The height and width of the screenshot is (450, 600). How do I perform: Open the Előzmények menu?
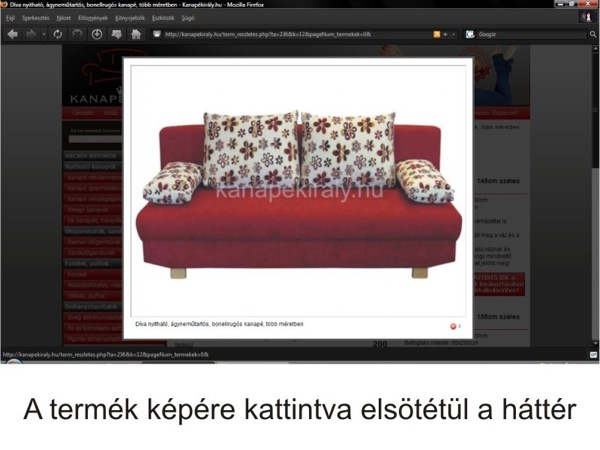93,18
